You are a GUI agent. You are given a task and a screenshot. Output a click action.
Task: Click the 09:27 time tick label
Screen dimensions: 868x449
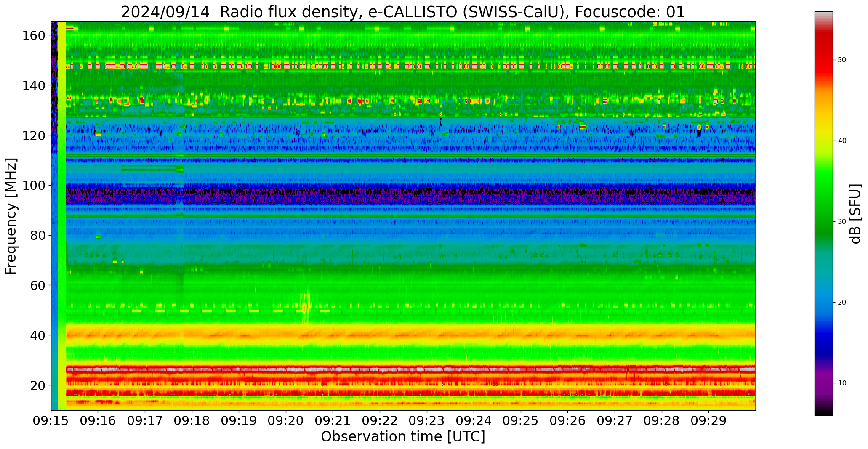coord(615,421)
